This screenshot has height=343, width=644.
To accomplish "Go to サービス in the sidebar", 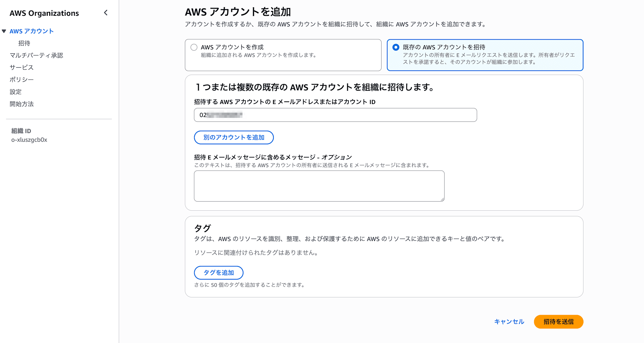I will coord(22,67).
